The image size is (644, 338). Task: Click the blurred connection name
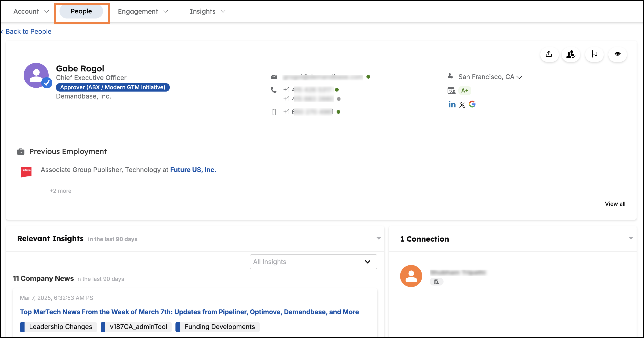coord(458,272)
